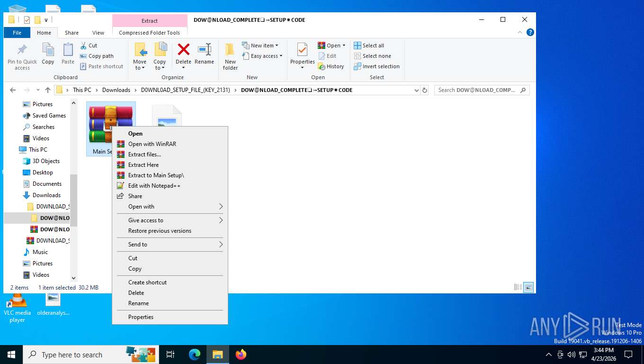
Task: Expand the address bar history dropdown
Action: tap(416, 90)
